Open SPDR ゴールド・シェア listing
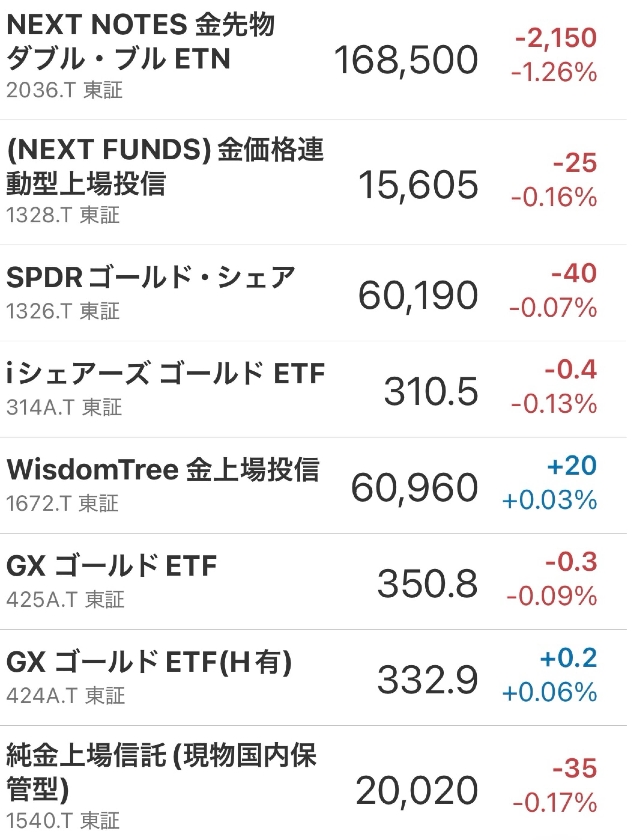Screen dimensions: 627x840 point(150,277)
